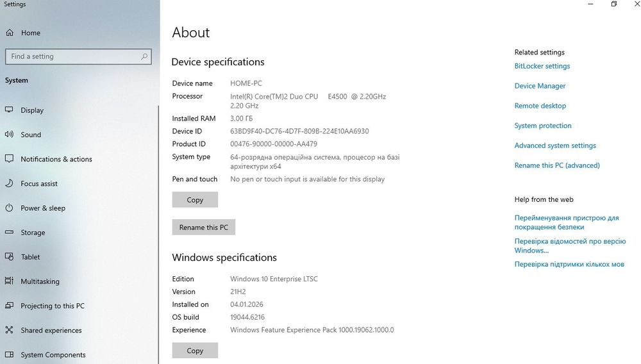Image resolution: width=641 pixels, height=364 pixels.
Task: Click the Sound speaker icon
Action: (9, 135)
